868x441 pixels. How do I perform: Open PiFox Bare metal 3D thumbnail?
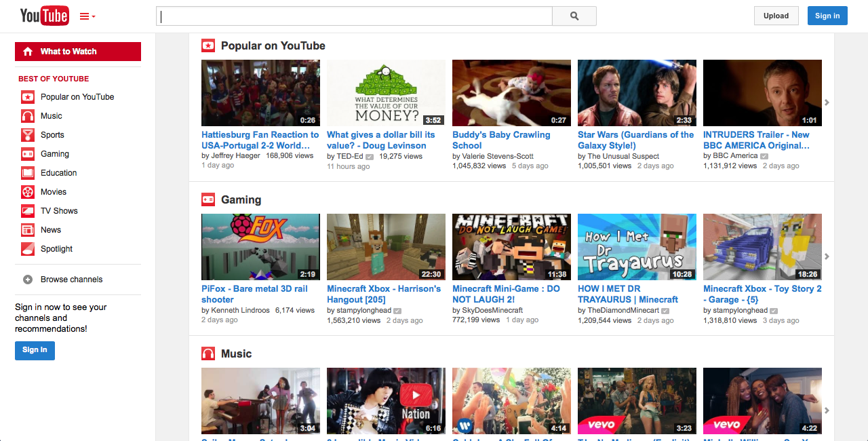260,247
